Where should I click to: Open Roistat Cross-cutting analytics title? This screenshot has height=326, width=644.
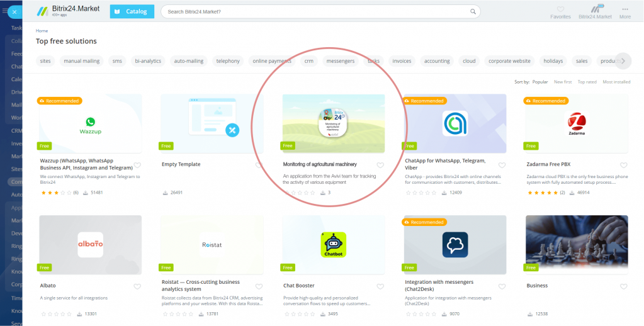pos(201,285)
